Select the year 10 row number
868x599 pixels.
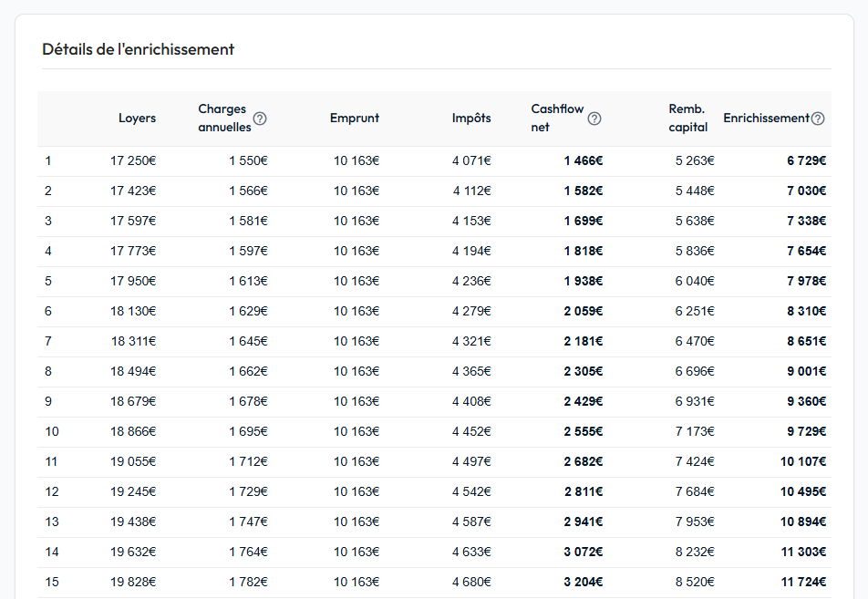coord(51,432)
